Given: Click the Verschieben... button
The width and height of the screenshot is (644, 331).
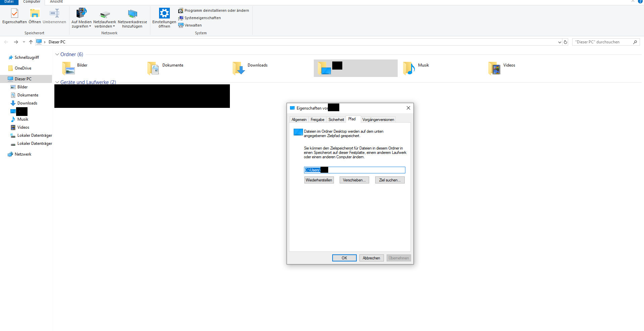Looking at the screenshot, I should click(354, 180).
